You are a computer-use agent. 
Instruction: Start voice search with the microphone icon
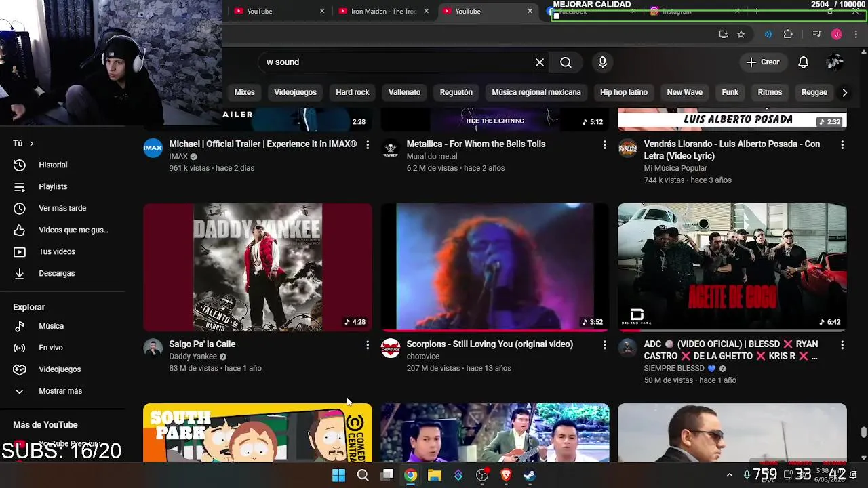click(602, 62)
